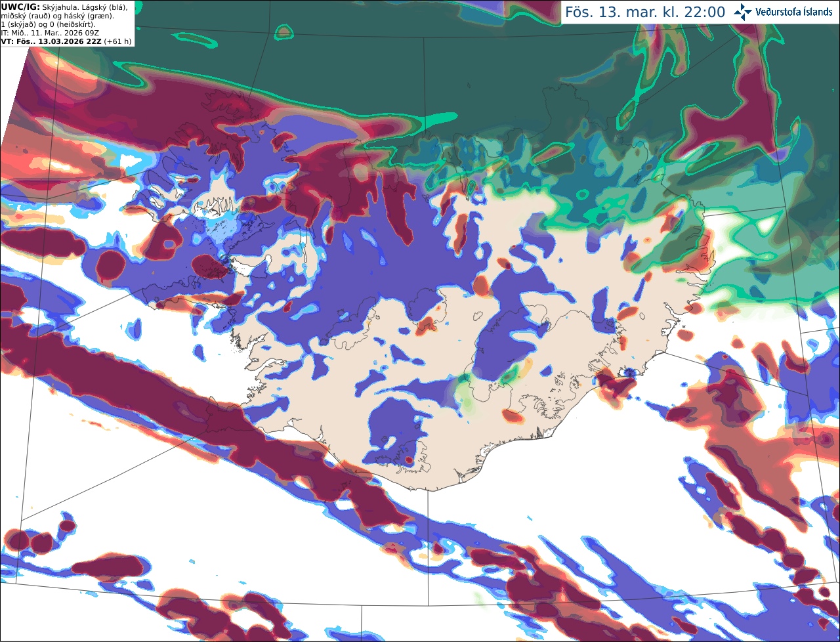
Task: Click the line 'miðský (rauð) og háský (græn).'
Action: coord(57,15)
